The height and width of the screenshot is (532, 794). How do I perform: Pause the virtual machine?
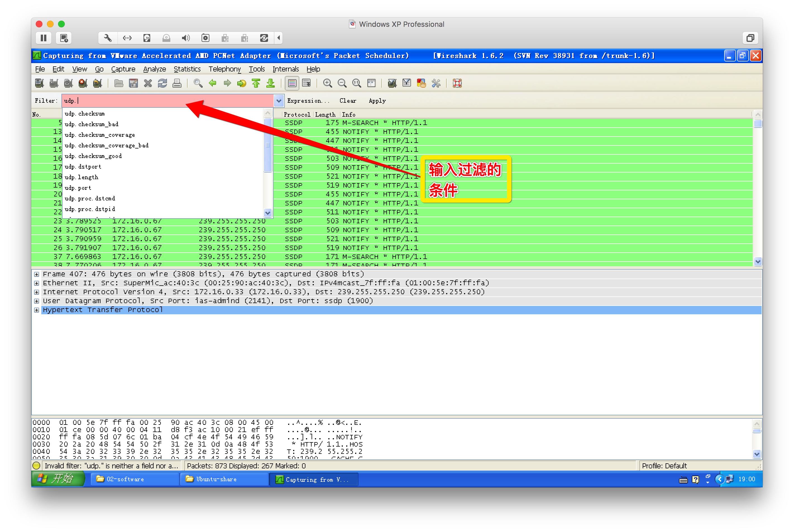[44, 38]
